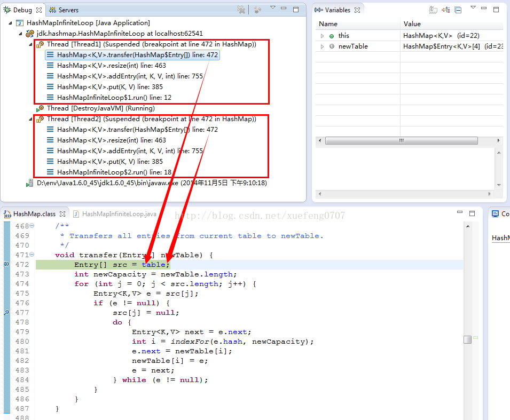
Task: Click the suspended thread icon of Thread1
Action: 40,44
